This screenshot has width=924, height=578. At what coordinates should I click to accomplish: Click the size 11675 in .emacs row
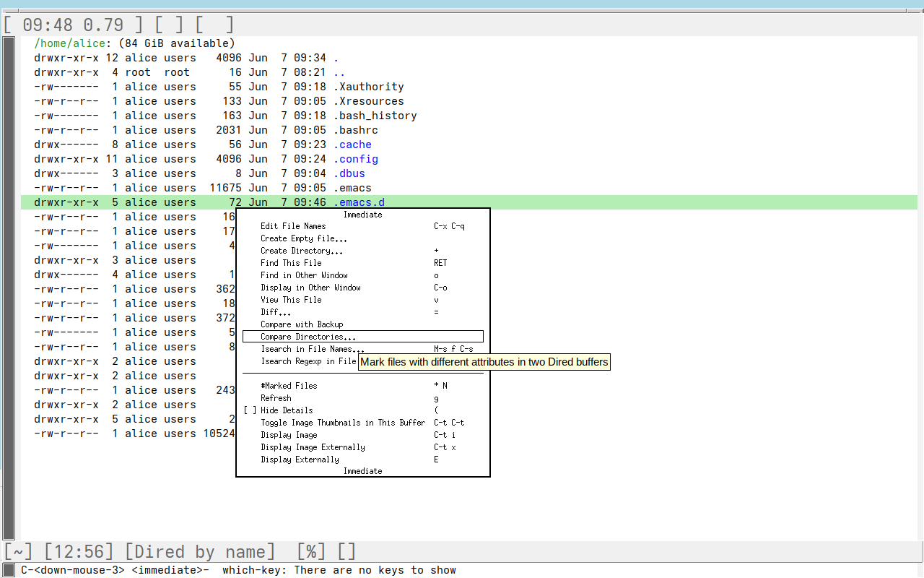click(x=226, y=188)
